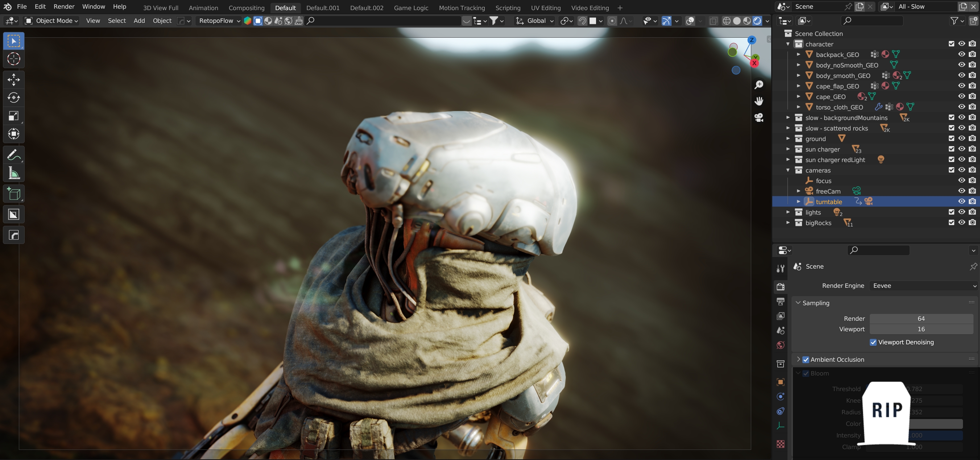The width and height of the screenshot is (980, 460).
Task: Toggle Viewport Denoising checkbox
Action: [873, 343]
